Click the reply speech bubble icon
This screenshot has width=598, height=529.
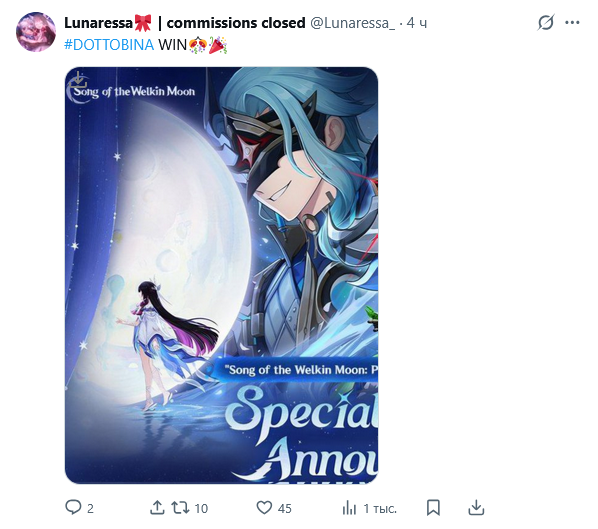[73, 508]
